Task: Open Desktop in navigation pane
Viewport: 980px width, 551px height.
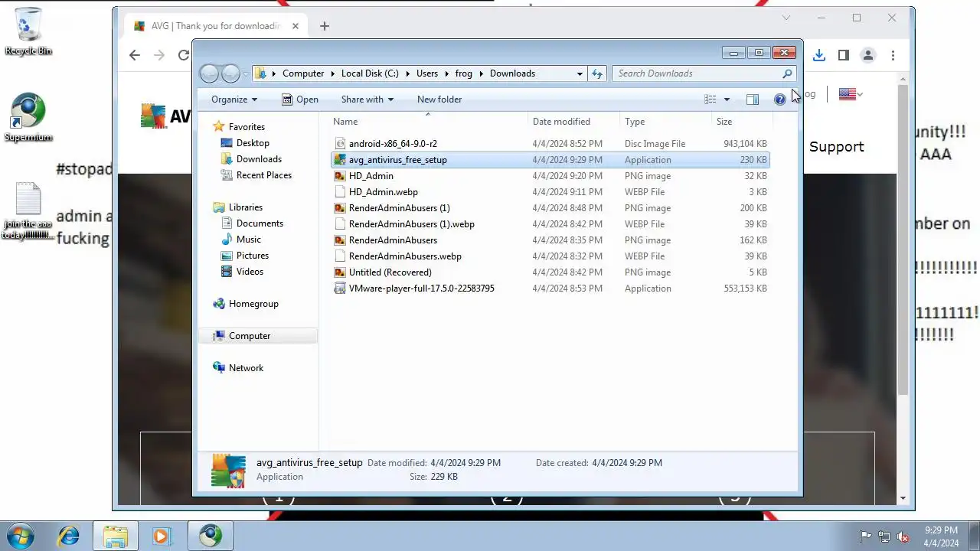Action: point(252,143)
